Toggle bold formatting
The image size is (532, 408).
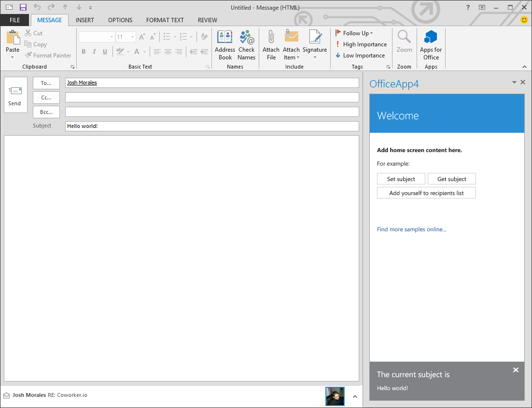coord(83,51)
